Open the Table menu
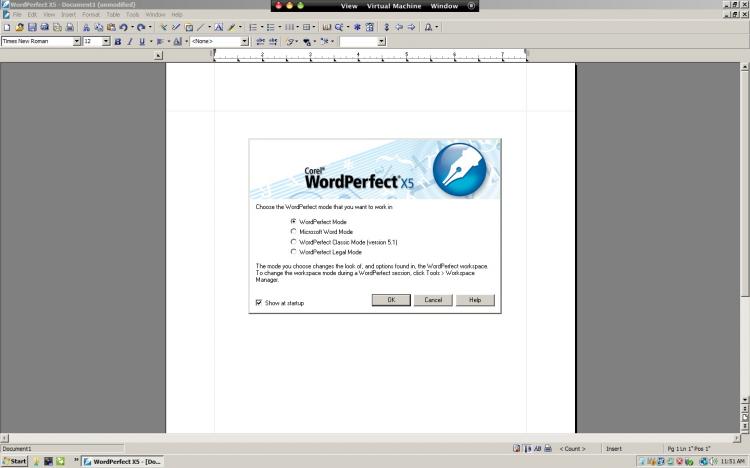The height and width of the screenshot is (468, 750). coord(111,15)
